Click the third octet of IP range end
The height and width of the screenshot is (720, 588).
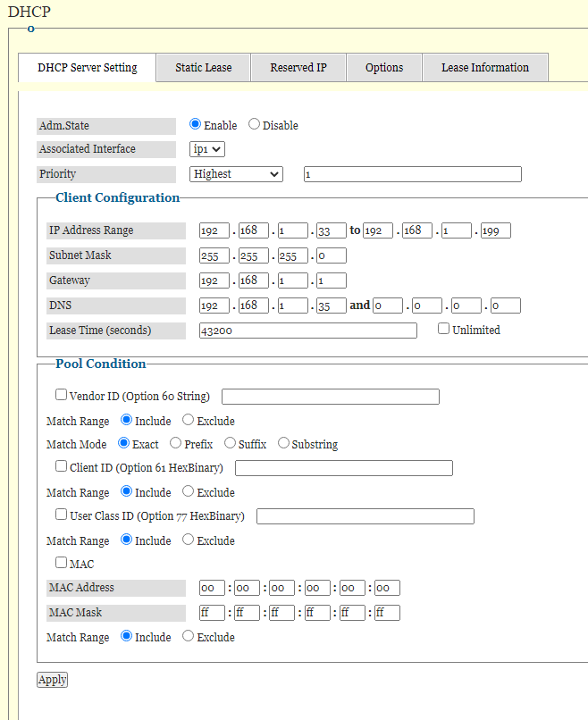coord(457,230)
